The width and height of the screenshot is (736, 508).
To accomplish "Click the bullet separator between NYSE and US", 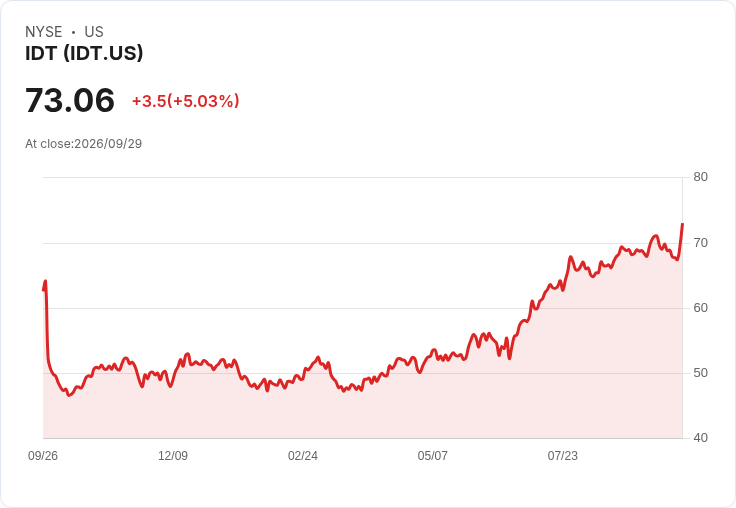I will click(x=73, y=32).
